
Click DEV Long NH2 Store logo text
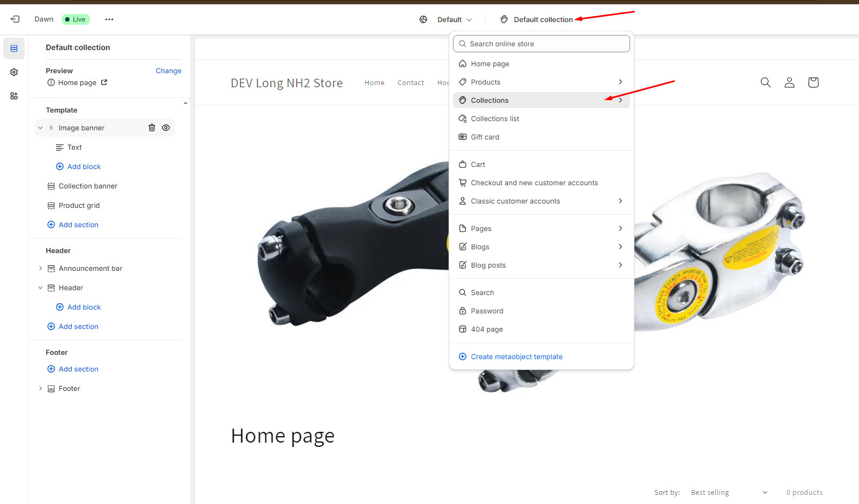287,83
